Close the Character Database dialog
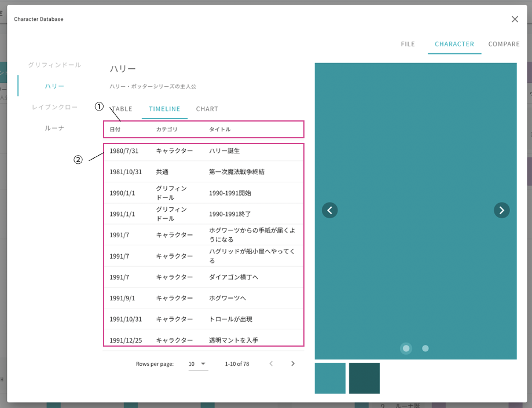The width and height of the screenshot is (532, 408). pos(515,19)
